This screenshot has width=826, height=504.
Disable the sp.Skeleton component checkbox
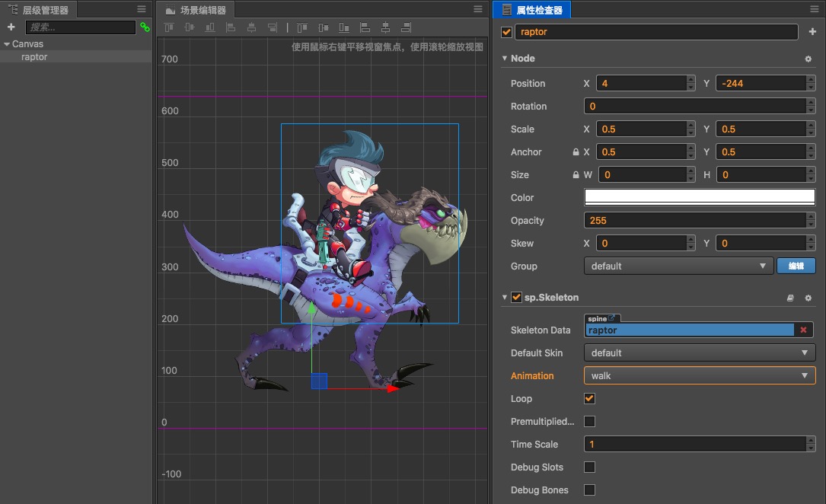tap(517, 298)
